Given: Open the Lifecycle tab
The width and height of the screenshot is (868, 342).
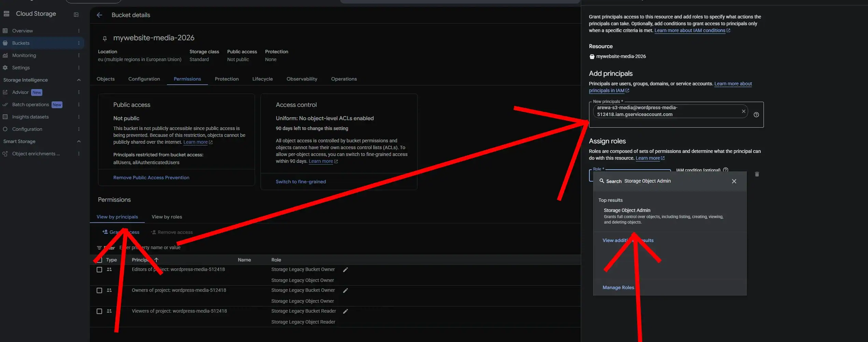Looking at the screenshot, I should 263,79.
